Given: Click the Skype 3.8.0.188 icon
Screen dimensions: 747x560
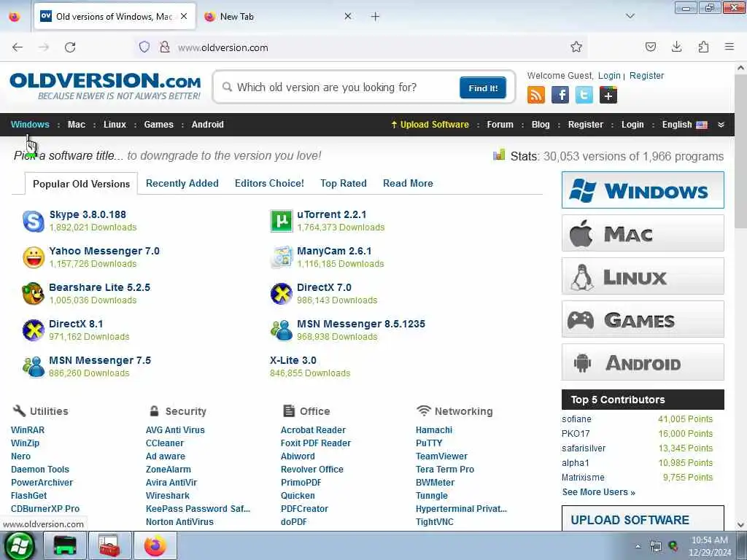Looking at the screenshot, I should (x=34, y=221).
